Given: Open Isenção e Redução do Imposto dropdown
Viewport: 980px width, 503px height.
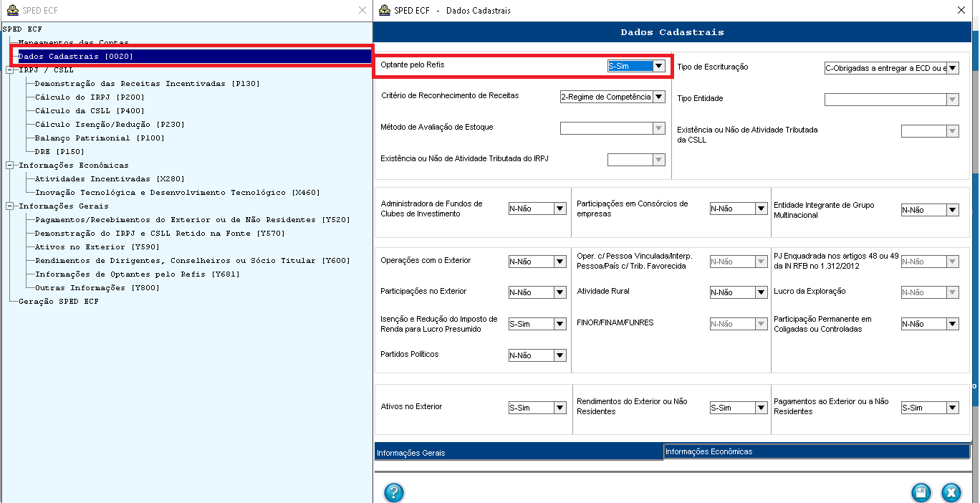Looking at the screenshot, I should (560, 324).
